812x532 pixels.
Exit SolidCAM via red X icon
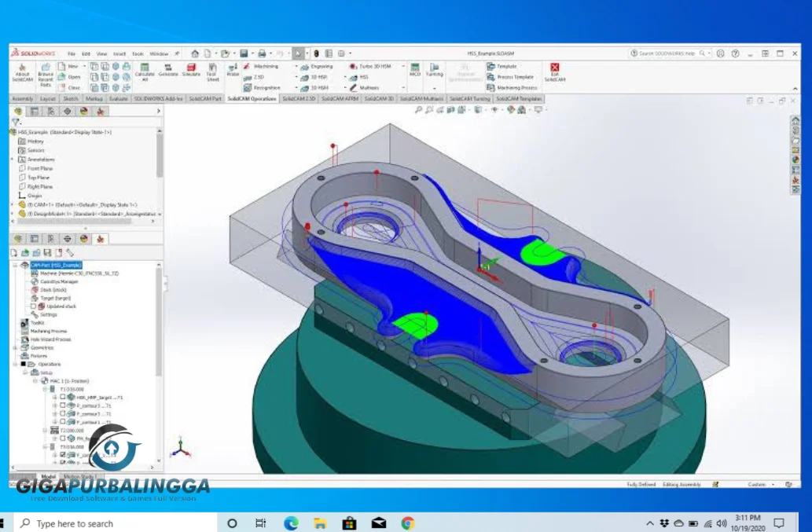click(x=555, y=72)
